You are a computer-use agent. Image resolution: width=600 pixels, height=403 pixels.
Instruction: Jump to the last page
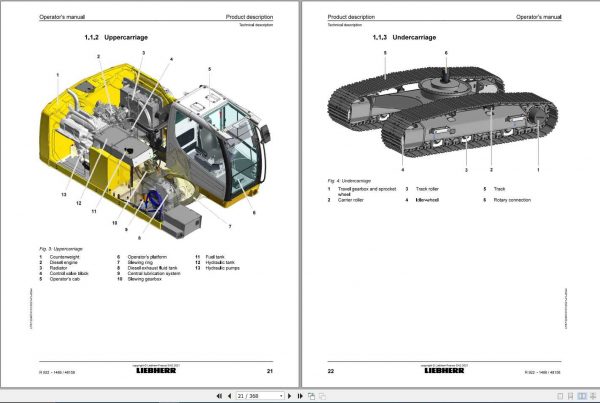pos(300,396)
